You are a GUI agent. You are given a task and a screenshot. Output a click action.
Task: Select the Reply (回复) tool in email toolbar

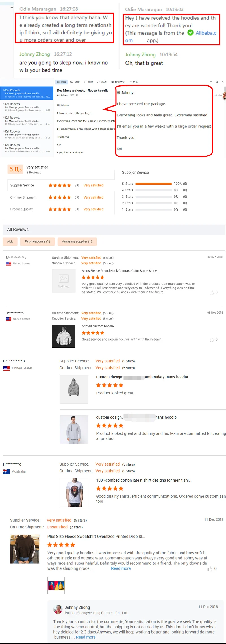(x=62, y=82)
